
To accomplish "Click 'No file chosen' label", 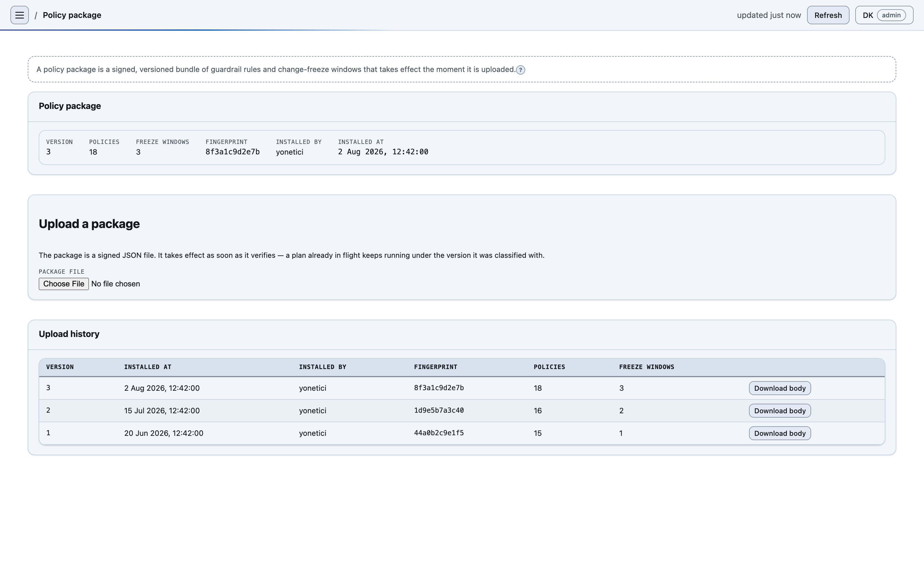I will (x=116, y=284).
